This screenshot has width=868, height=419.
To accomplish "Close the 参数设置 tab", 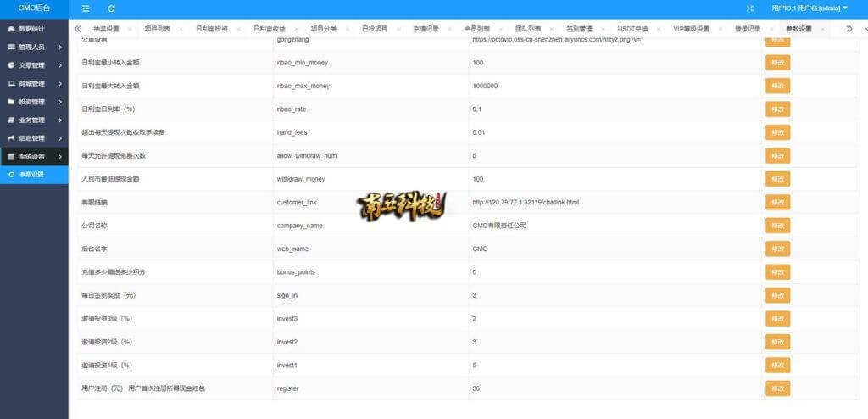I will click(x=821, y=29).
